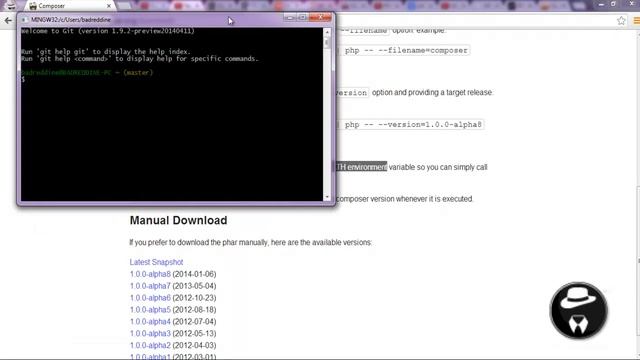
Task: Close the Composer tab
Action: (109, 6)
